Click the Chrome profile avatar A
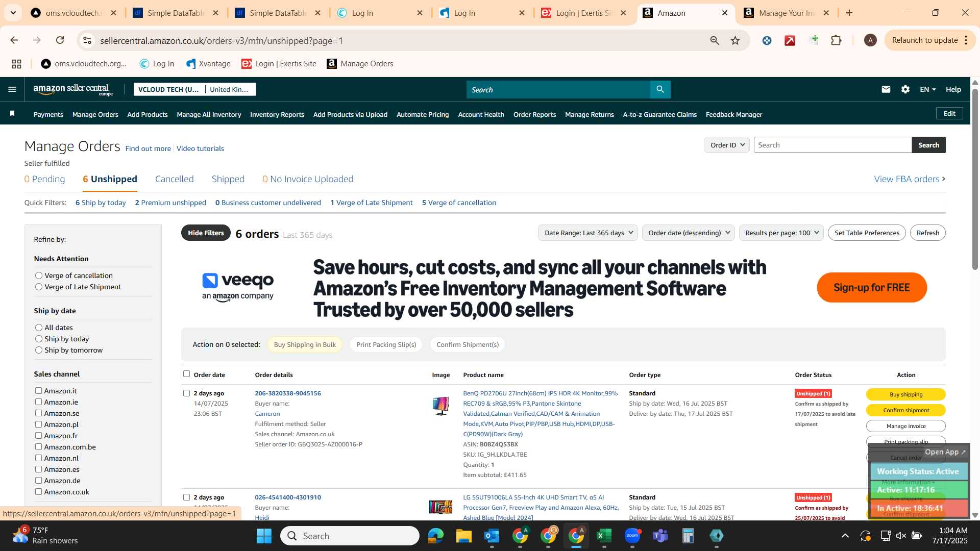 click(870, 40)
